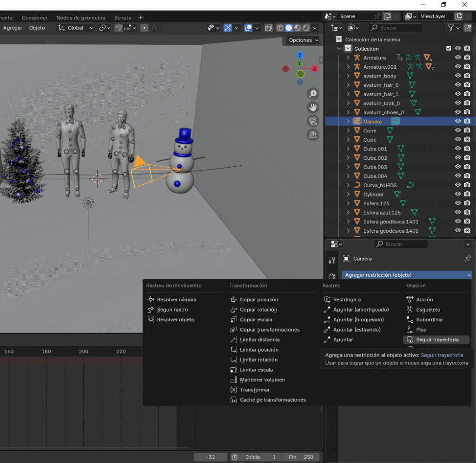Uncheck the Collection exclude checkbox

(x=449, y=49)
